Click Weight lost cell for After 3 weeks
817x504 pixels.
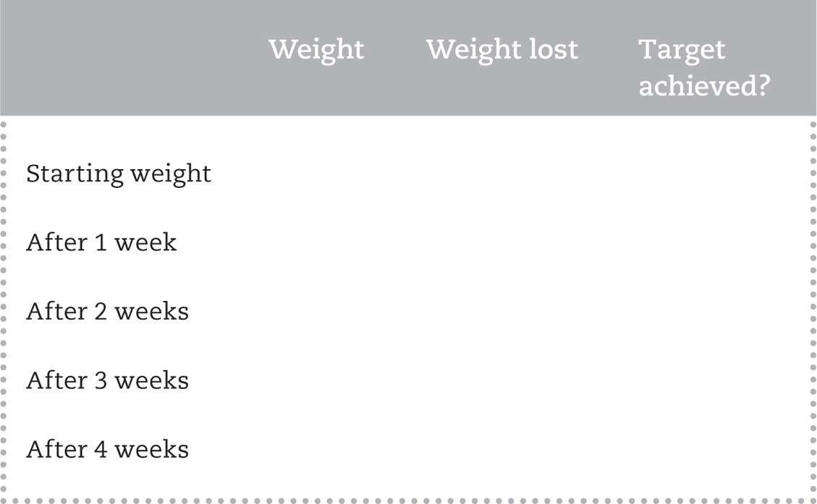click(x=501, y=380)
